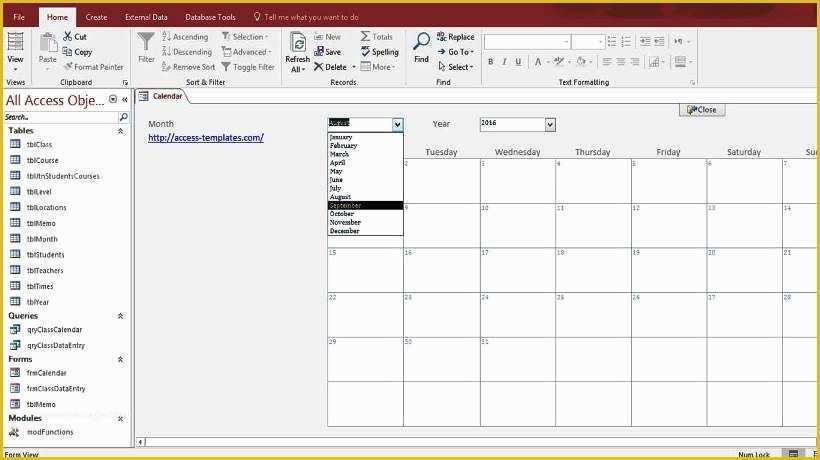
Task: Click the Close button on form
Action: (702, 110)
